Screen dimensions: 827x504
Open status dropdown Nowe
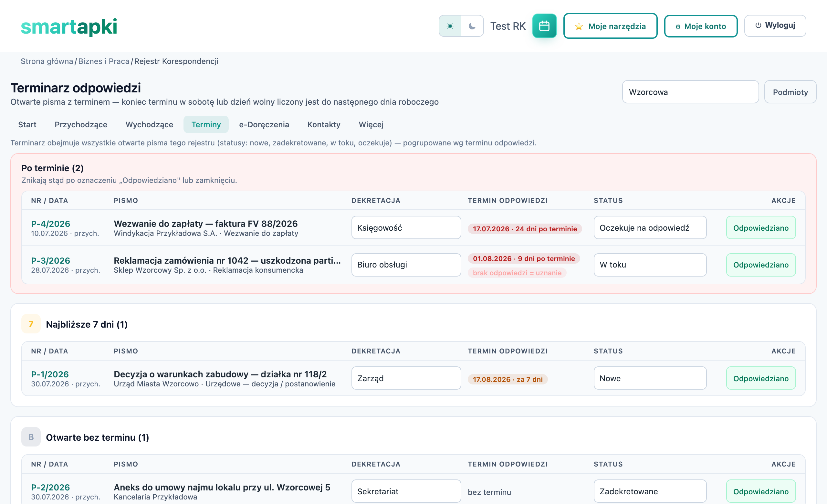[x=650, y=378]
